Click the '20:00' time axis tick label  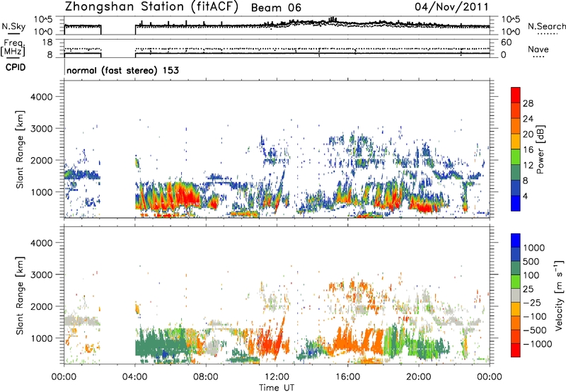[x=419, y=377]
